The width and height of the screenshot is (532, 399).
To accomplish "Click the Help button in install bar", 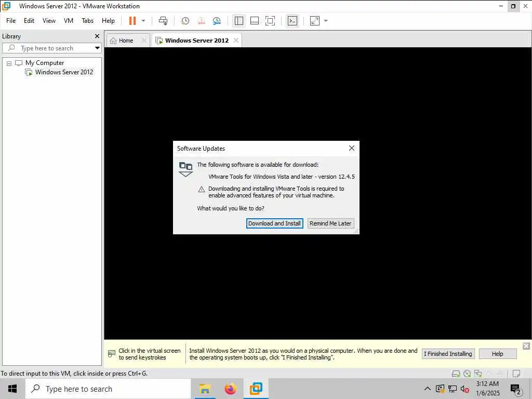I will pyautogui.click(x=497, y=354).
